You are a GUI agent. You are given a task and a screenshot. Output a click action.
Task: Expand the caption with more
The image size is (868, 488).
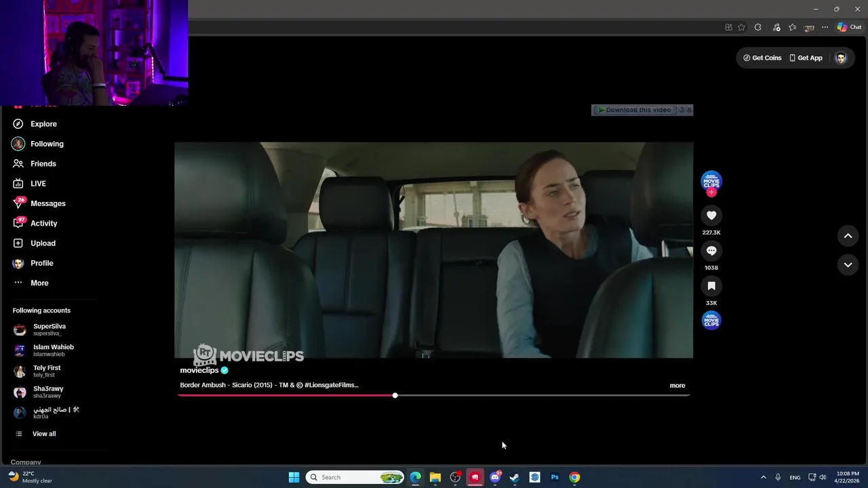tap(677, 386)
